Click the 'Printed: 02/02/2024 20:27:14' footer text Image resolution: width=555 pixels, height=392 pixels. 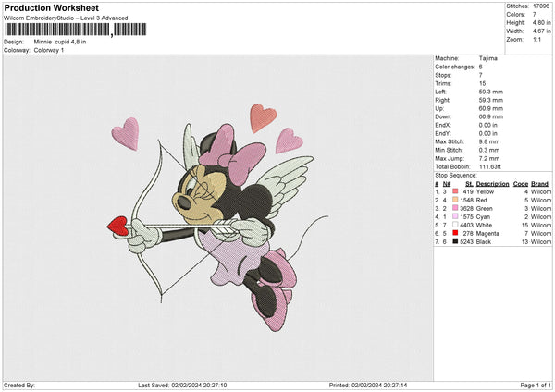pos(368,385)
